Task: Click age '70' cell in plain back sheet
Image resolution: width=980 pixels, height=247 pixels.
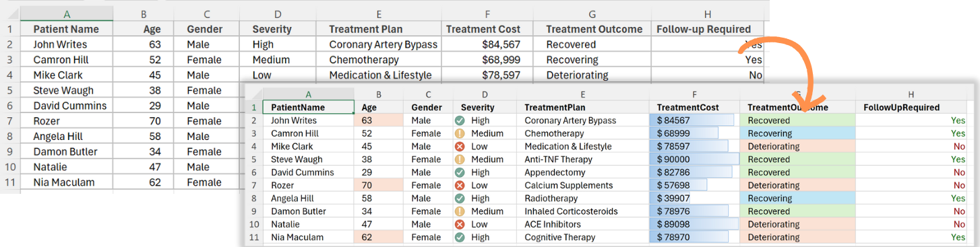Action: [x=144, y=121]
